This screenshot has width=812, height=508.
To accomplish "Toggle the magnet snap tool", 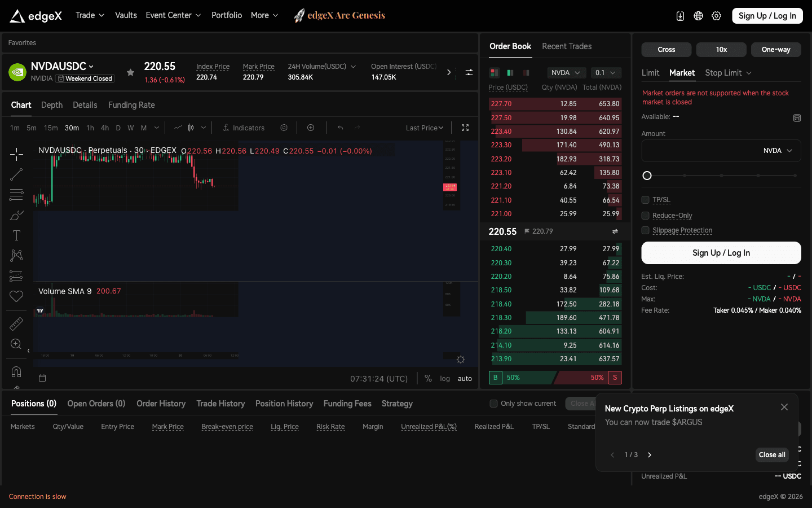I will [x=16, y=371].
